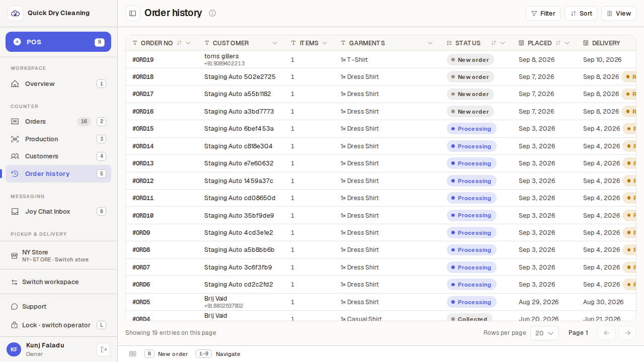This screenshot has height=362, width=644.
Task: Sort by Order No column arrows
Action: 179,43
